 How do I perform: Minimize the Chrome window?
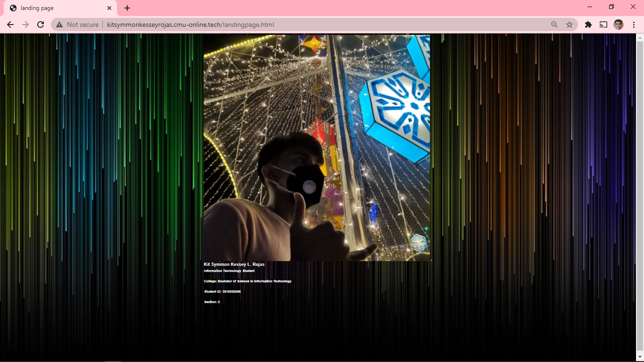coord(590,7)
